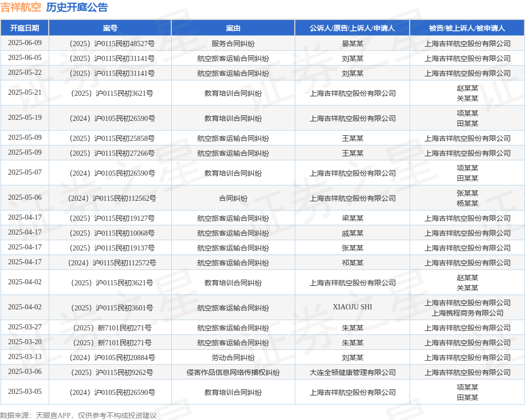This screenshot has width=525, height=420.
Task: Select the 被告/被上诉人/被申请人 column header
Action: tap(467, 28)
